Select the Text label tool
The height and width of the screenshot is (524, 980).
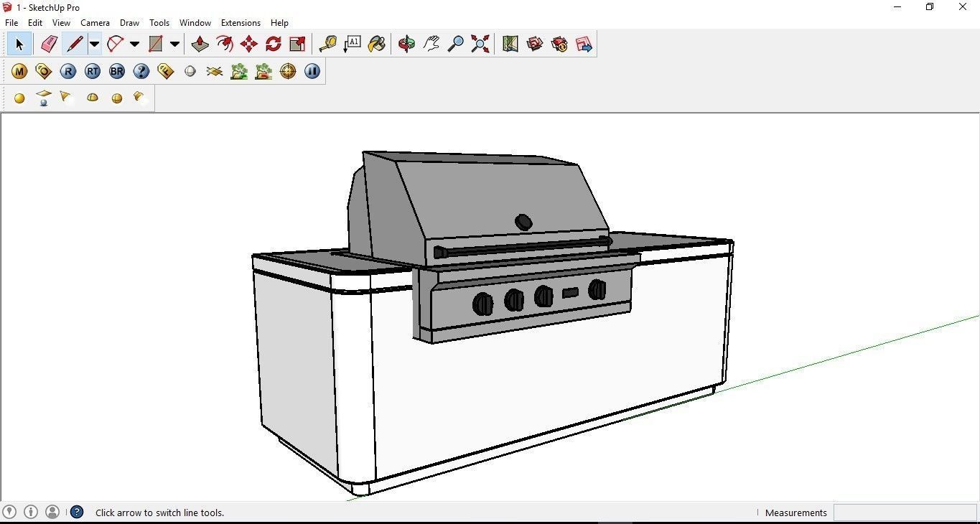pyautogui.click(x=353, y=45)
